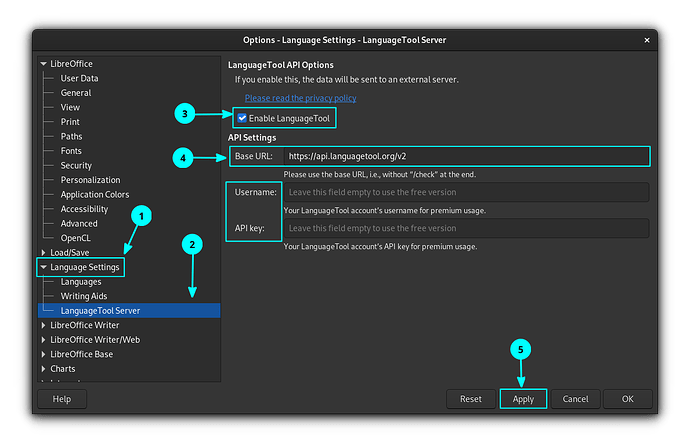Select Languages under Language Settings
Viewport: 690px width, 448px height.
tap(81, 282)
